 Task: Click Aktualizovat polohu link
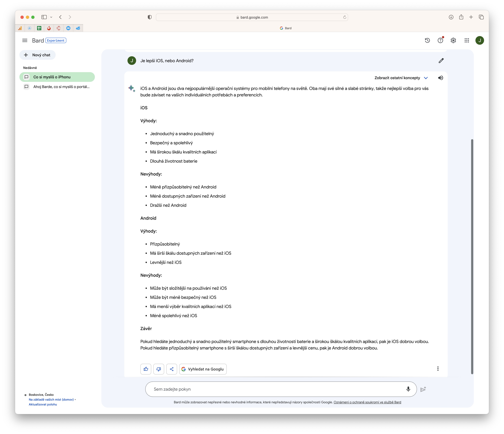[x=43, y=404]
